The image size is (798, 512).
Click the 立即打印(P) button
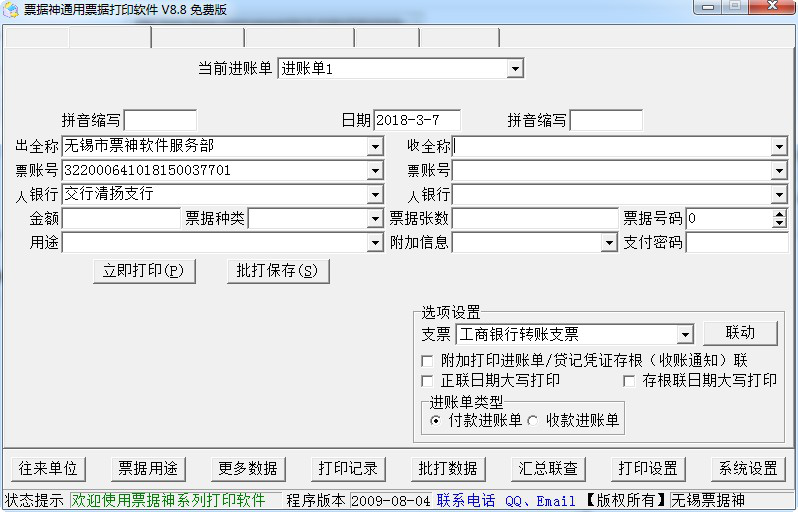pos(145,271)
